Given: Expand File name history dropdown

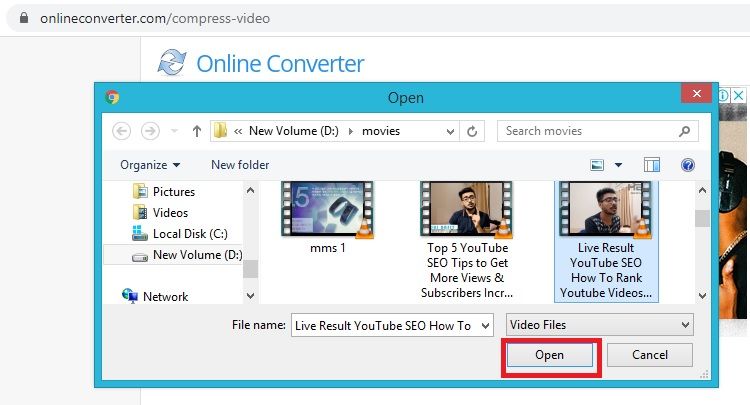Looking at the screenshot, I should [x=485, y=326].
